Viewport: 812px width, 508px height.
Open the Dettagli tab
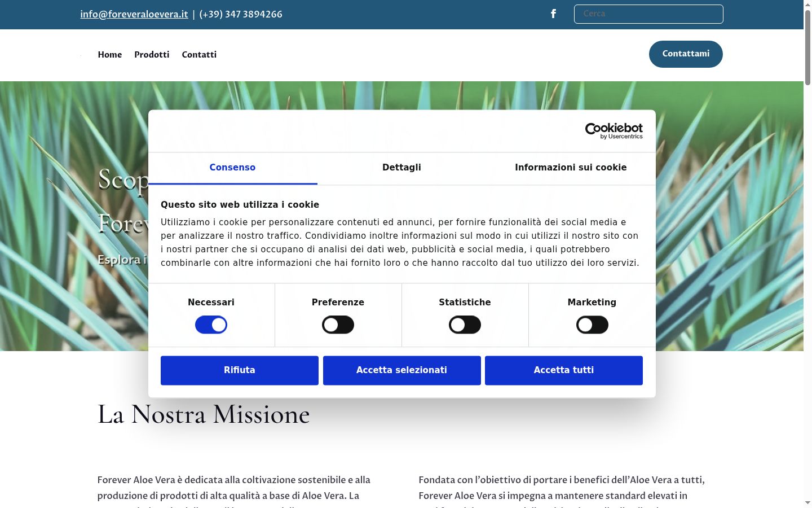click(x=401, y=168)
